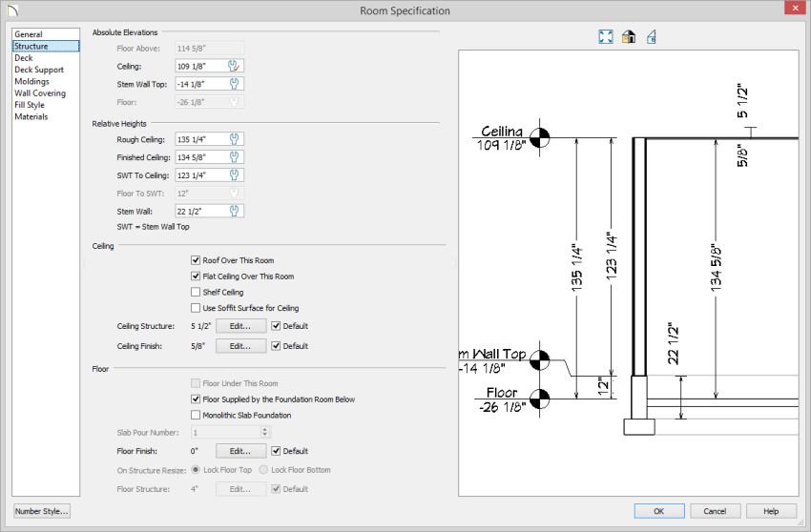The width and height of the screenshot is (811, 532).
Task: Open the General panel
Action: (29, 34)
